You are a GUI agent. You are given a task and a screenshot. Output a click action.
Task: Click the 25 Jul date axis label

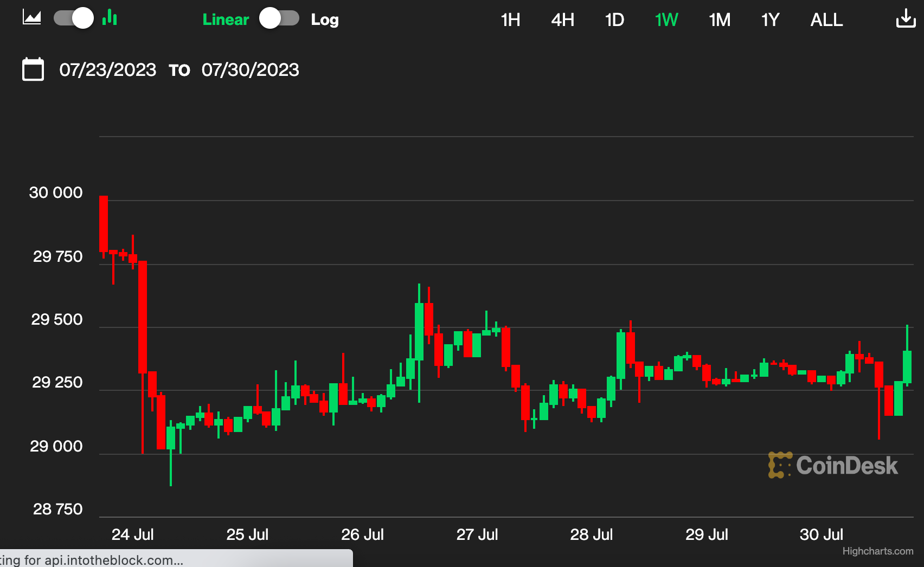[x=247, y=534]
